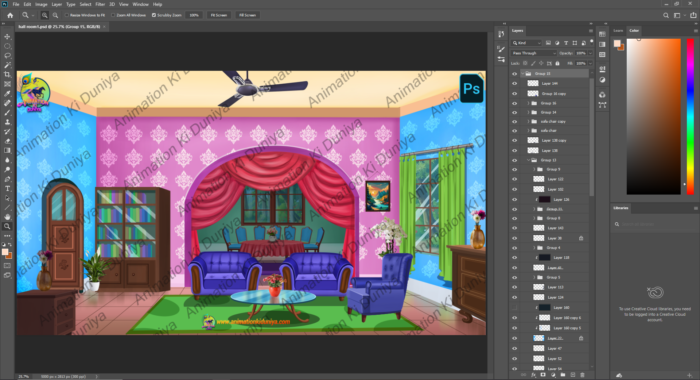The height and width of the screenshot is (380, 700).
Task: Open search icon at top right
Action: click(x=666, y=15)
